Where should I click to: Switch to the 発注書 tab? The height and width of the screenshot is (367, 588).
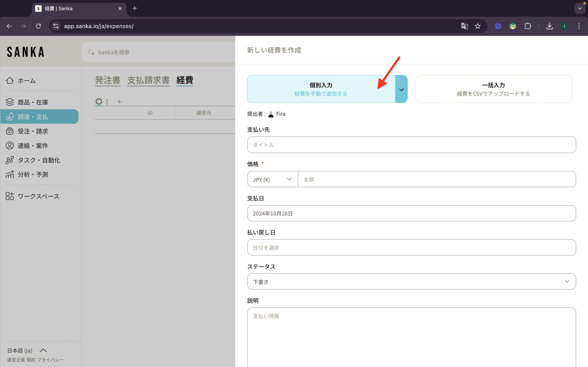coord(107,80)
